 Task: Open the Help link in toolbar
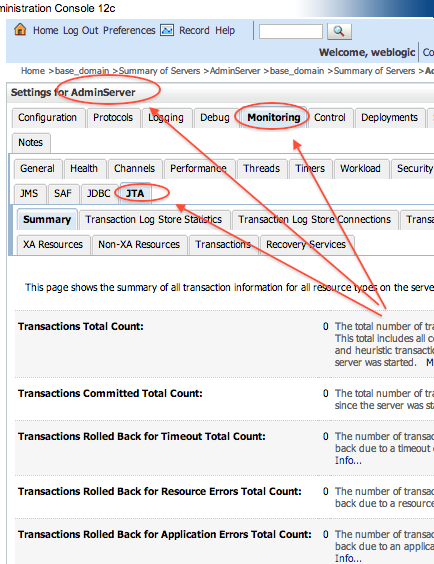[x=225, y=31]
